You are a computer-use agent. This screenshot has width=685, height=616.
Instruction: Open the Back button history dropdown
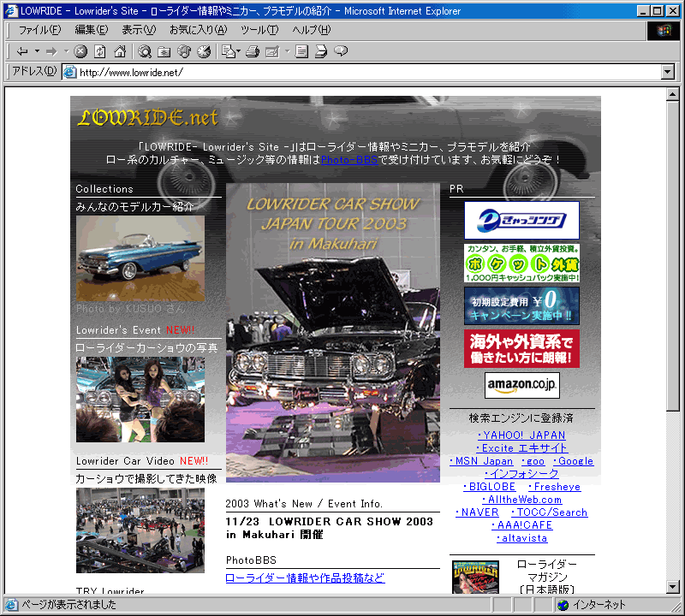click(37, 51)
